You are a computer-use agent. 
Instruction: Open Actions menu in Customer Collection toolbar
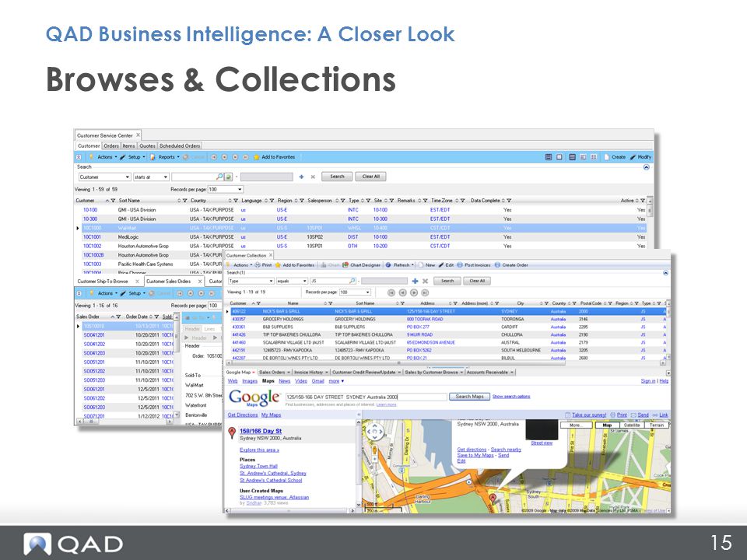coord(243,265)
